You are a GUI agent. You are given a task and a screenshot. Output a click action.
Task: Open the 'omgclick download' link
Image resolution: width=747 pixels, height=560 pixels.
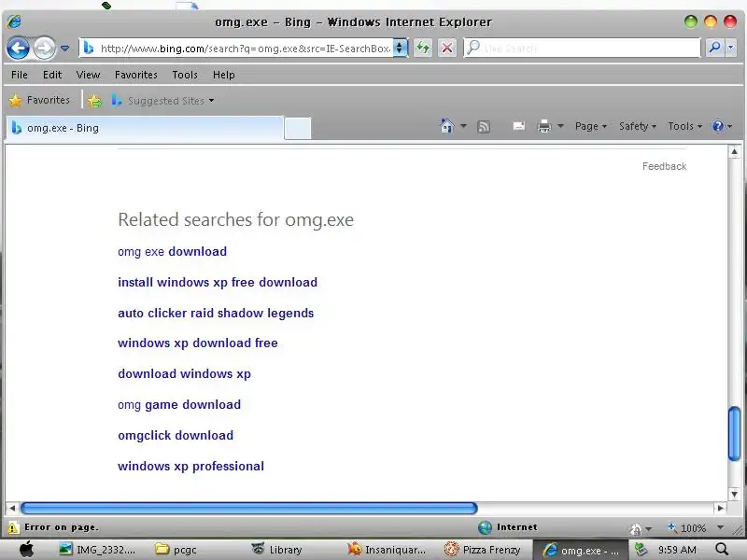click(x=176, y=435)
